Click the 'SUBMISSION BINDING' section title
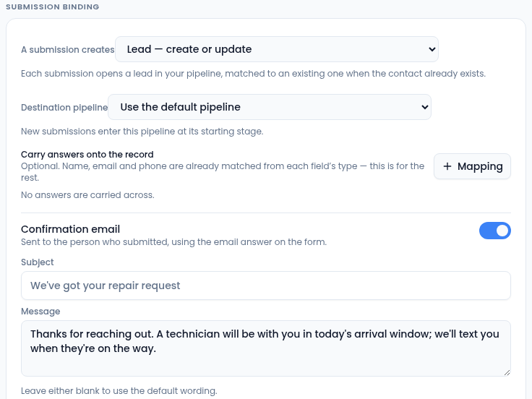The image size is (532, 399). [53, 7]
